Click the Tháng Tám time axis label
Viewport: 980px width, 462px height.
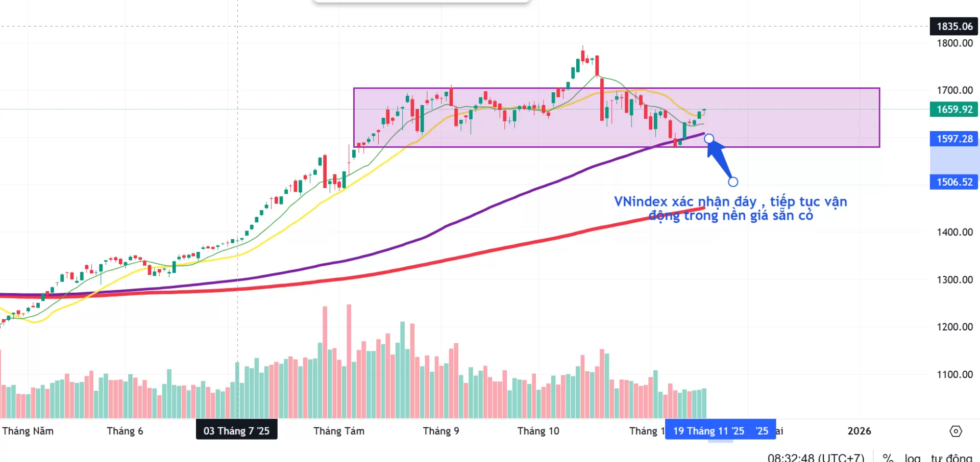coord(339,431)
